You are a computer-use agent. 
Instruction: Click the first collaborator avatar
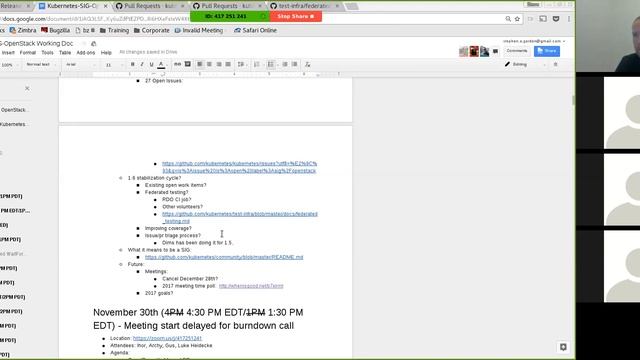[463, 51]
